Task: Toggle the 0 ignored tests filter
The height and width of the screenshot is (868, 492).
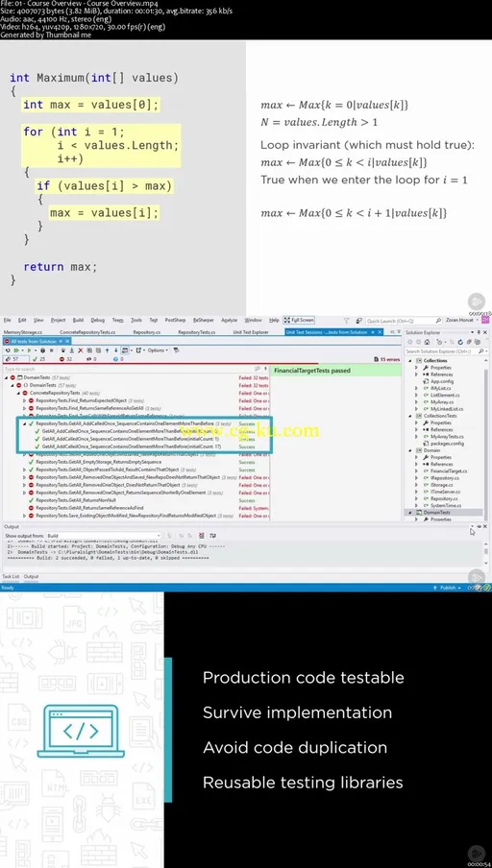Action: pyautogui.click(x=92, y=359)
